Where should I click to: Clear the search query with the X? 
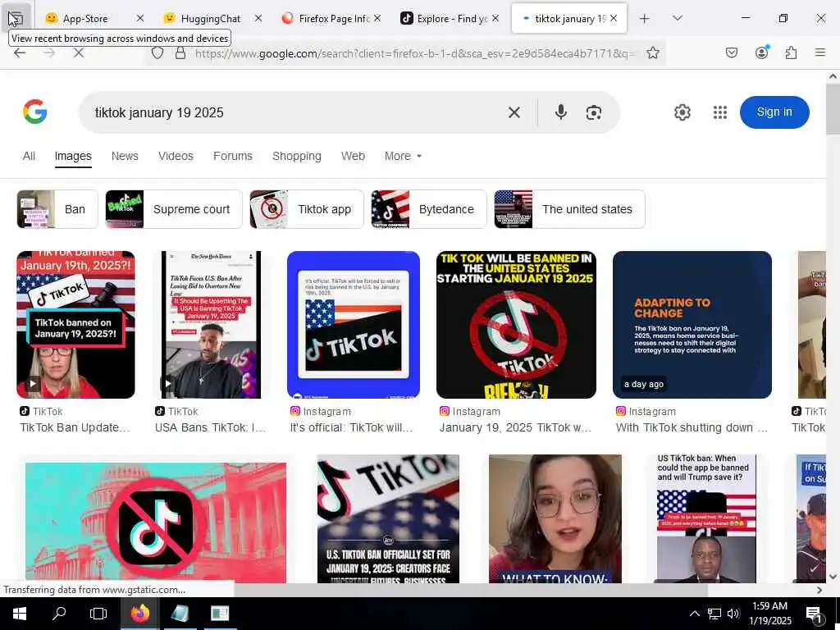(514, 112)
